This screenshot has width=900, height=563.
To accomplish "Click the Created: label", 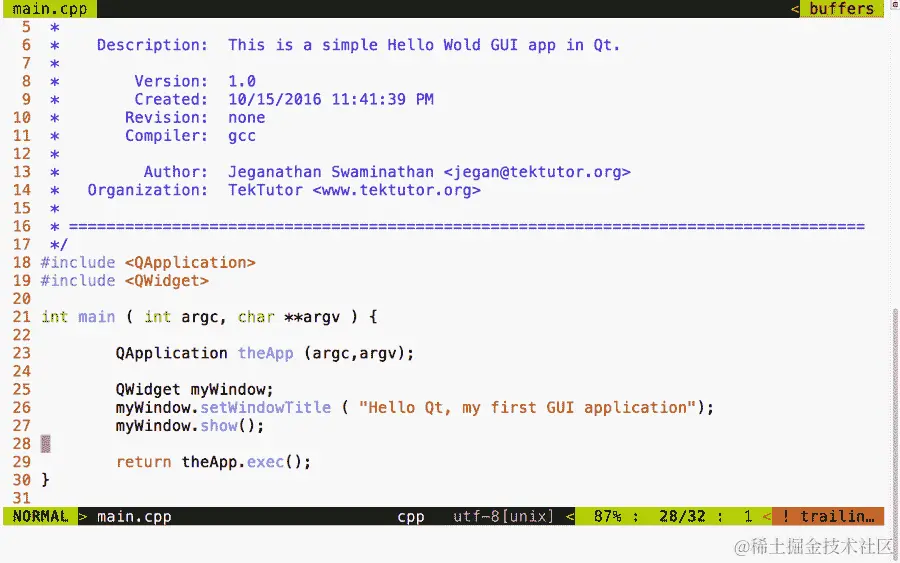I will point(171,99).
